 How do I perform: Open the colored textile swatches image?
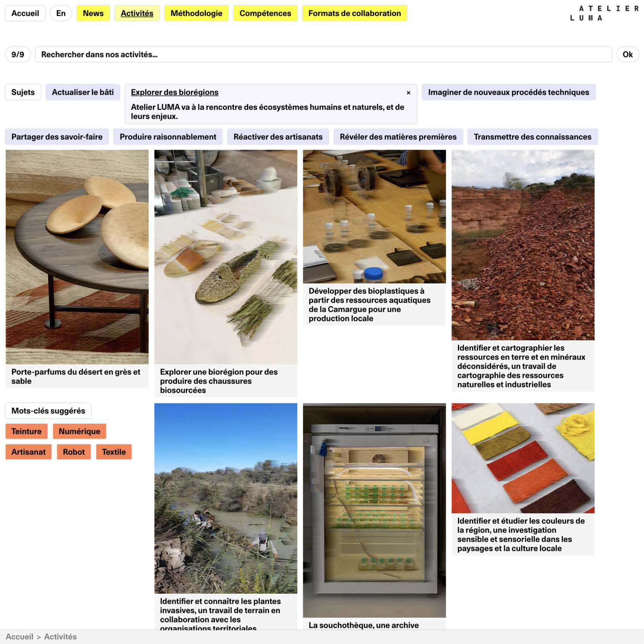tap(523, 458)
